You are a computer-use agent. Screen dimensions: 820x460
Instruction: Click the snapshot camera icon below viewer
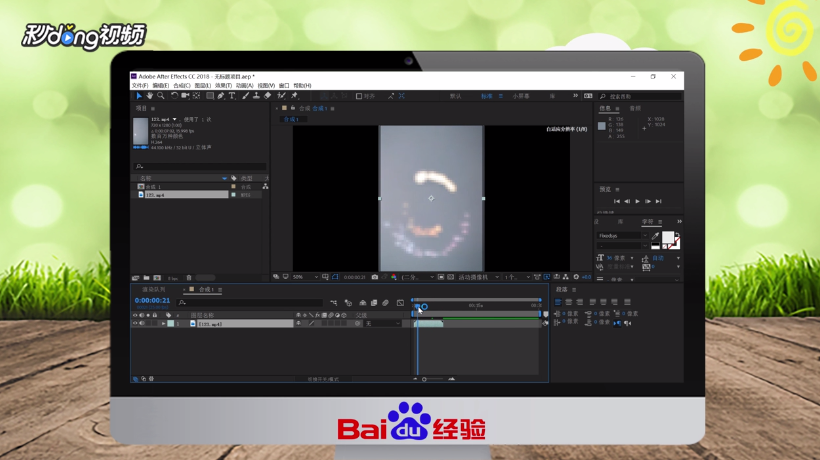tap(374, 277)
